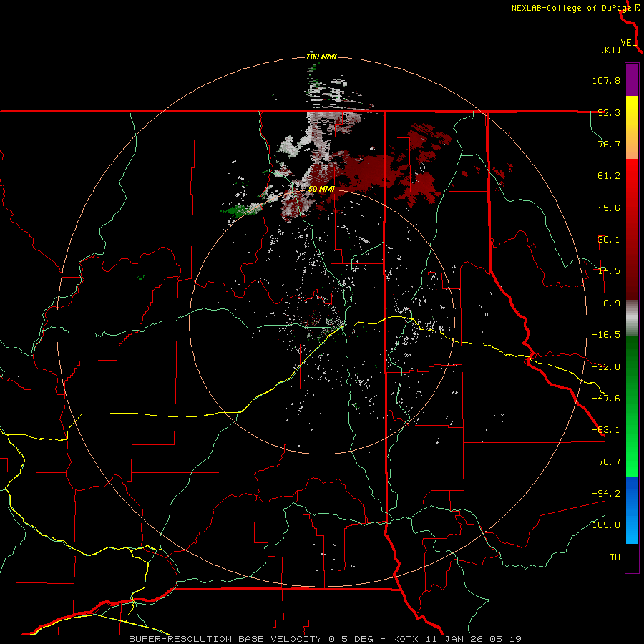This screenshot has height=644, width=644.
Task: Click the 76.7 velocity scale value
Action: coord(609,144)
